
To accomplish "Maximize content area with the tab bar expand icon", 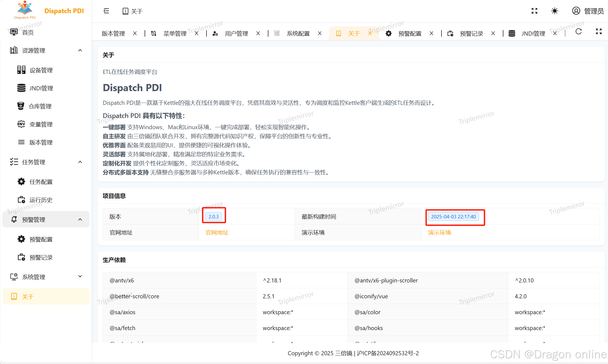I will click(599, 32).
